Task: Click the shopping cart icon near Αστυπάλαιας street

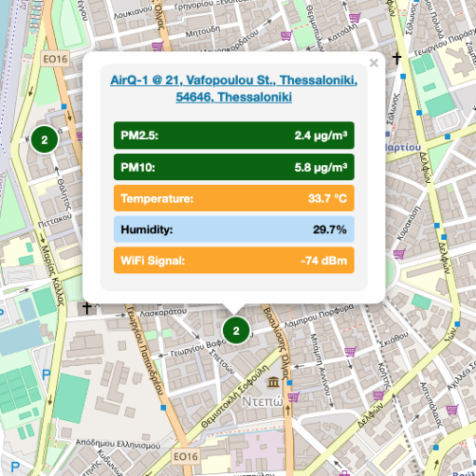Action: [x=452, y=409]
